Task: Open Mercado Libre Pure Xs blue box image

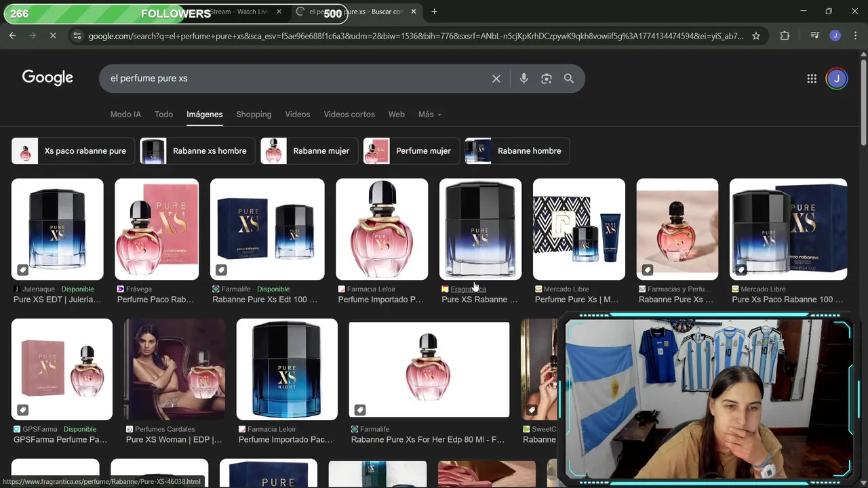Action: pos(788,229)
